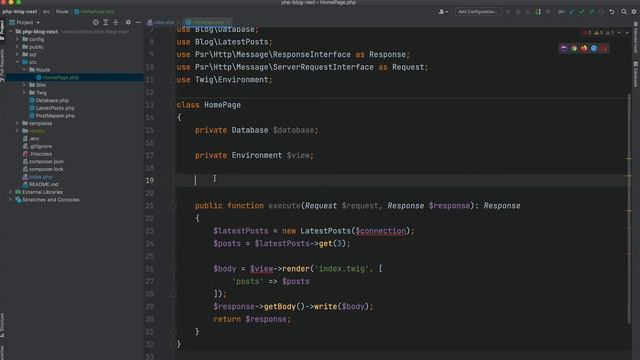Expand the public folder
640x360 pixels.
click(x=17, y=47)
